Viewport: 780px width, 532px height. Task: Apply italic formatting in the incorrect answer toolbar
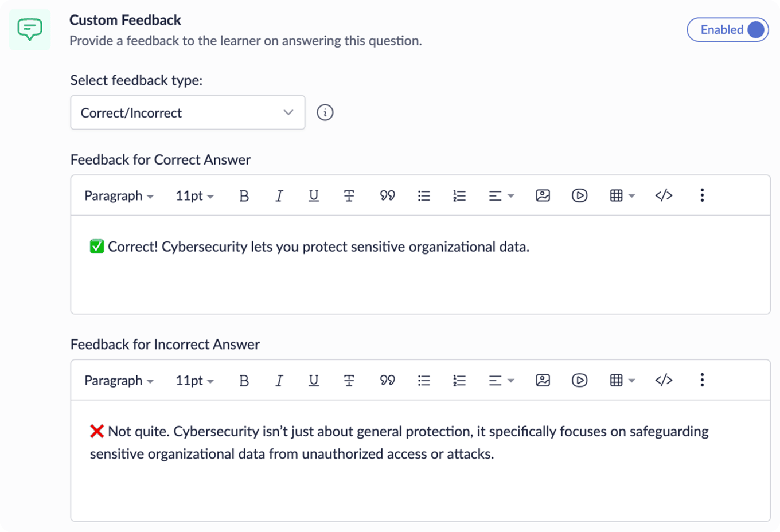click(279, 380)
